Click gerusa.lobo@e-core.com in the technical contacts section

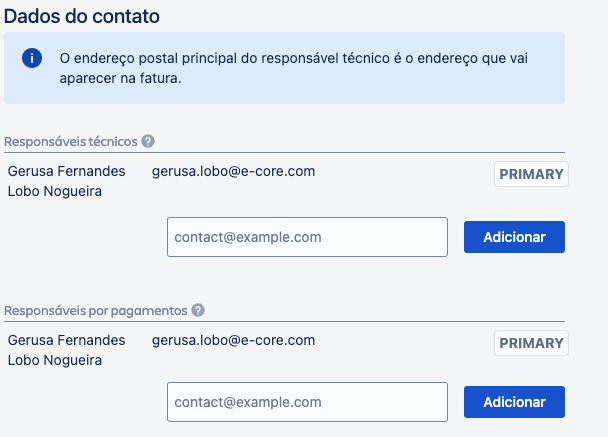pos(233,171)
